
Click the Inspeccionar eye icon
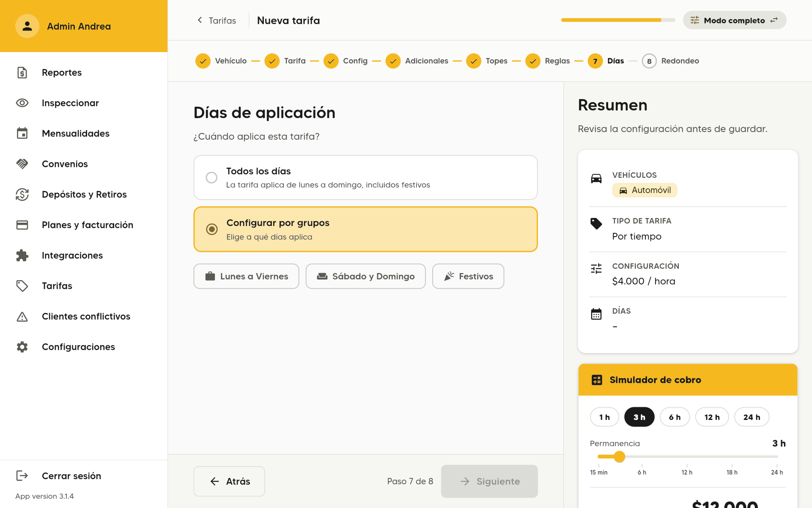[22, 103]
